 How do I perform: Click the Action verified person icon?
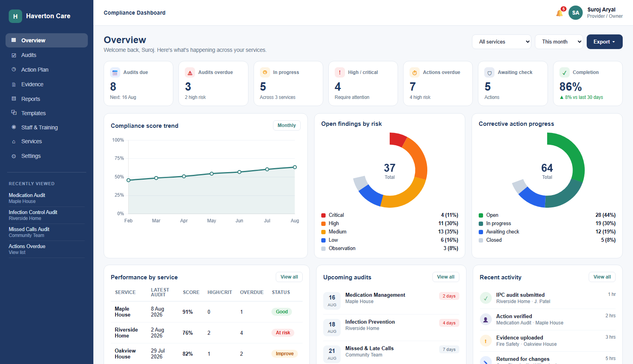coord(486,319)
